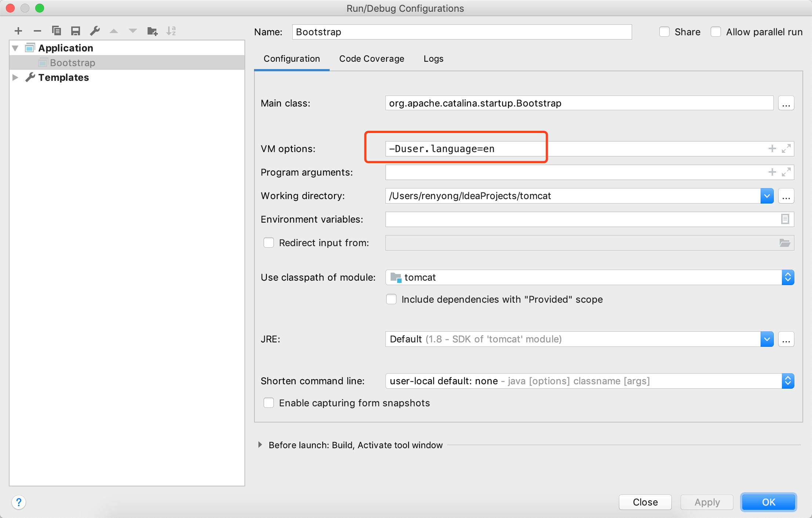Viewport: 812px width, 518px height.
Task: Switch to the Code Coverage tab
Action: [x=371, y=59]
